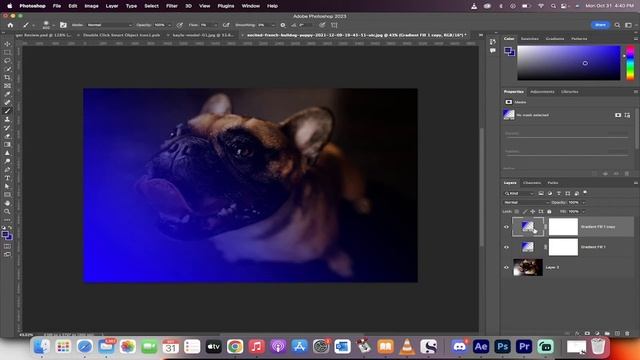Switch to the Paths tab
Viewport: 640px width, 360px height.
(553, 183)
